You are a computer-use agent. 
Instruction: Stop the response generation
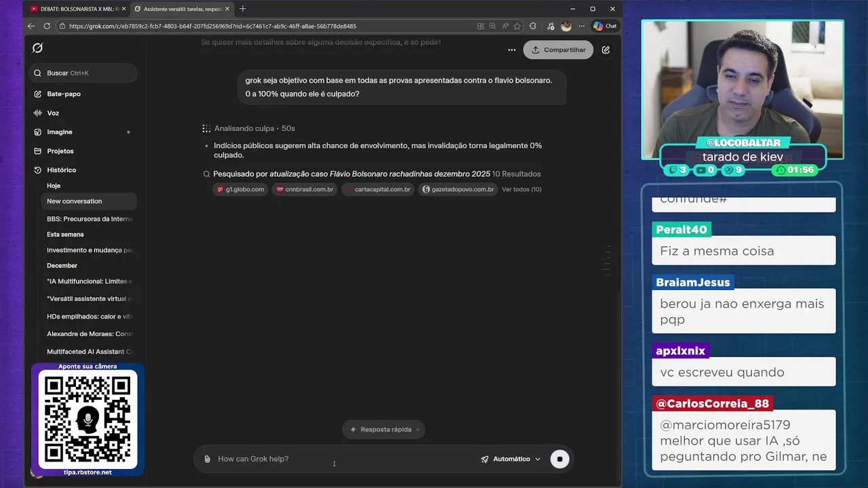[559, 459]
